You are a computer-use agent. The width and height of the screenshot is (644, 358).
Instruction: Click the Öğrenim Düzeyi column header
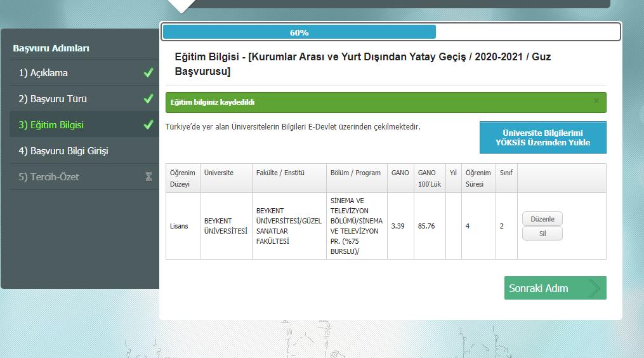click(x=183, y=178)
